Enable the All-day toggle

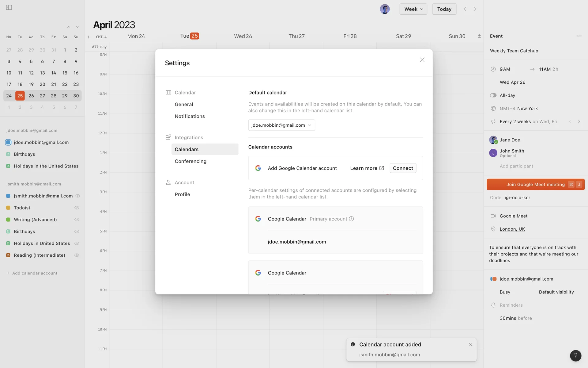click(493, 95)
